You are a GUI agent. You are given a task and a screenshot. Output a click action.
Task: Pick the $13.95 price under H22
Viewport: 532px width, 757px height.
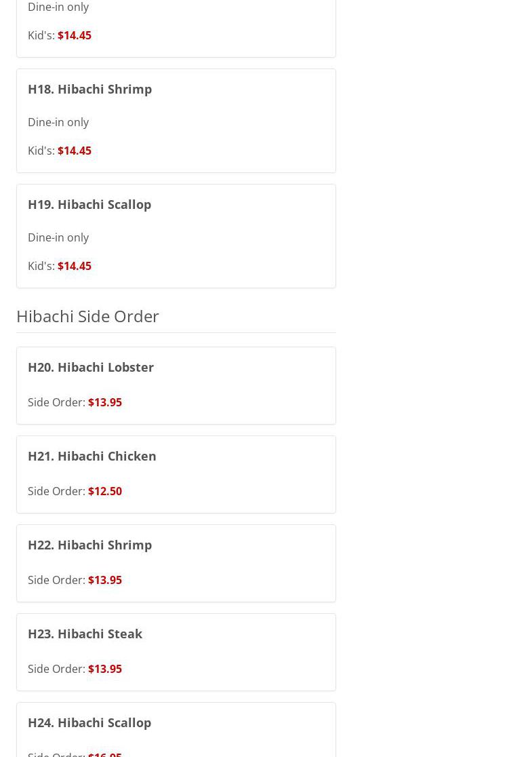pos(105,580)
